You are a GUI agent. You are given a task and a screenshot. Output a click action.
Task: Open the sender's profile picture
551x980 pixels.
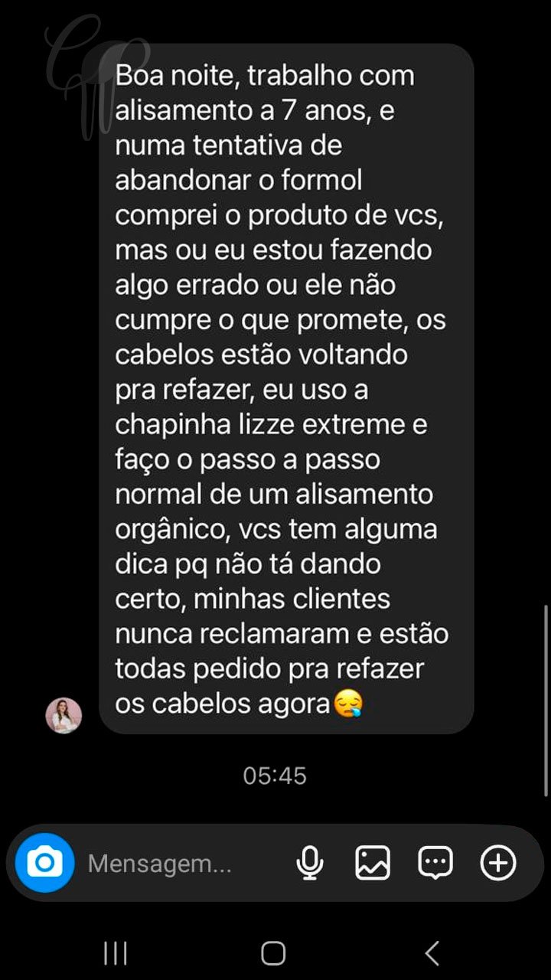64,716
